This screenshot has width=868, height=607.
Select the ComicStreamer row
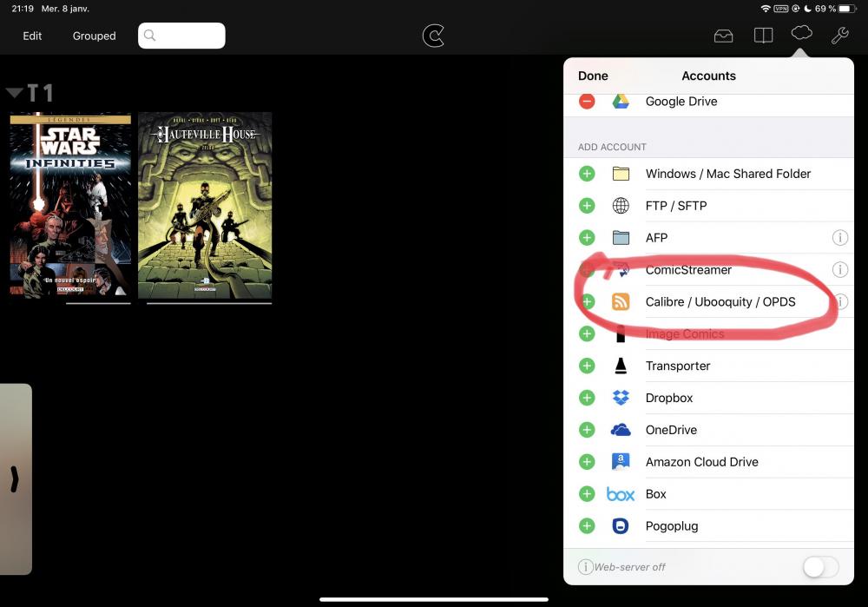708,270
